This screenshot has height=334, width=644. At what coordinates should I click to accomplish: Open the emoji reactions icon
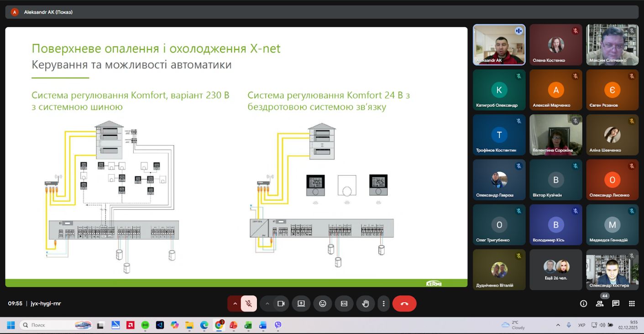[323, 303]
